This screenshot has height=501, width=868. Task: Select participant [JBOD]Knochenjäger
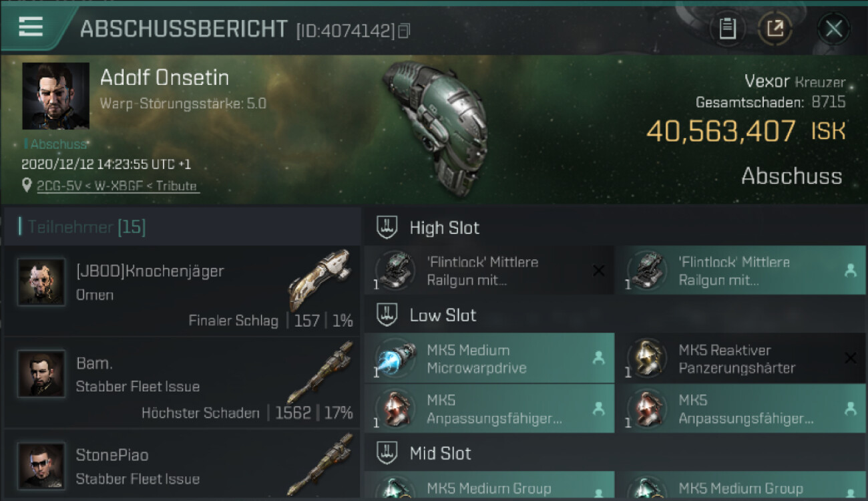point(182,291)
